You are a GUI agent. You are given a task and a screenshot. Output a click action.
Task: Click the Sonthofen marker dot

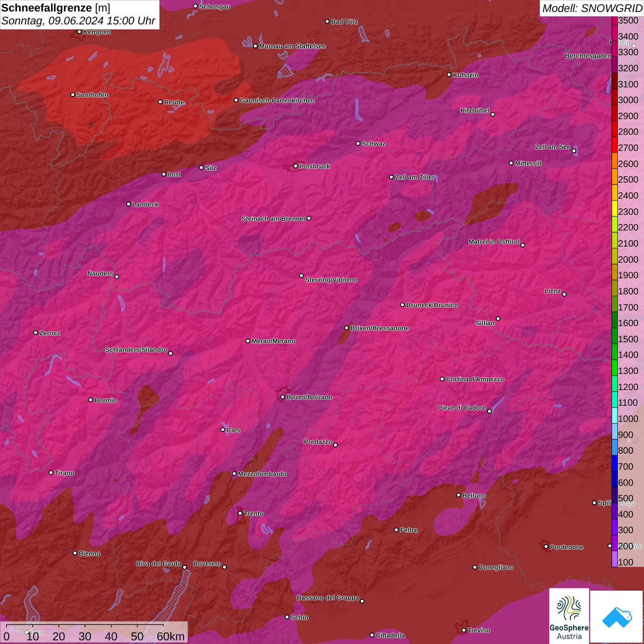click(73, 95)
